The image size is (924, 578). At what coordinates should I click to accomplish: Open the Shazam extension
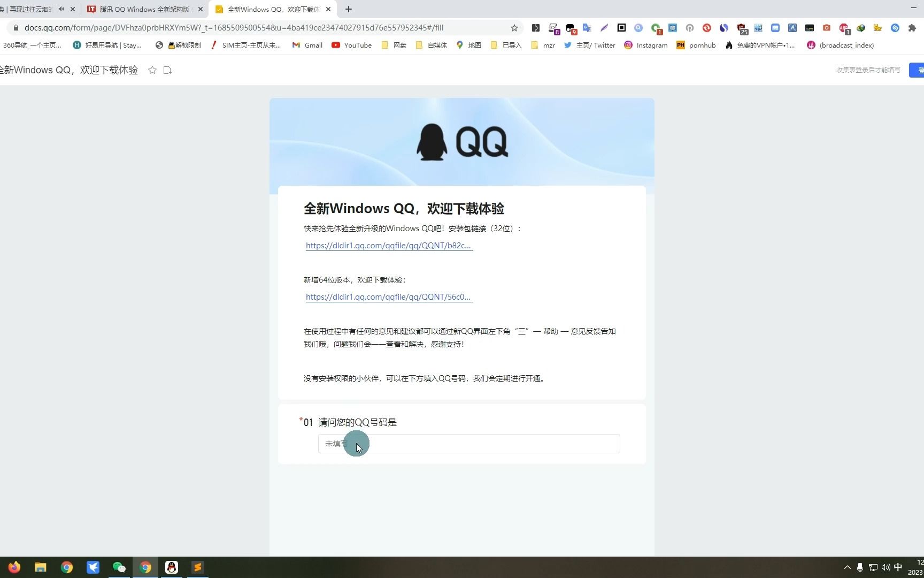click(x=895, y=28)
